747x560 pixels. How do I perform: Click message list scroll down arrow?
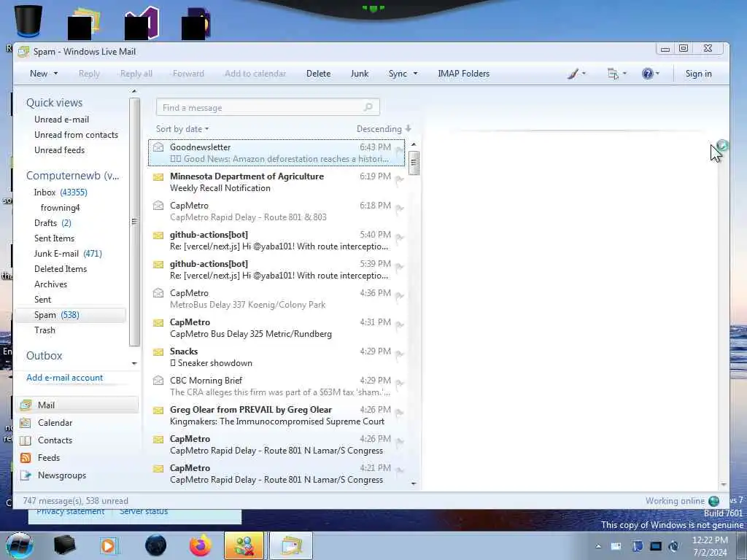(x=414, y=483)
